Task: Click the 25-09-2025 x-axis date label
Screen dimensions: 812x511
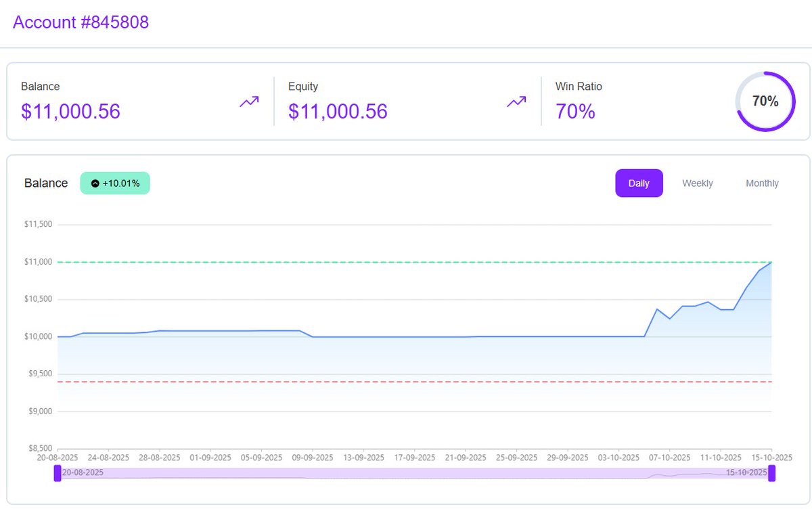Action: (517, 458)
